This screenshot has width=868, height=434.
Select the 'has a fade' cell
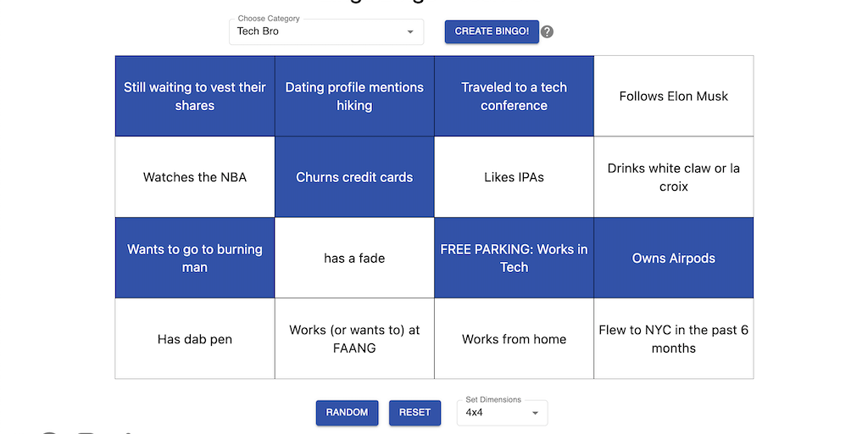(354, 258)
